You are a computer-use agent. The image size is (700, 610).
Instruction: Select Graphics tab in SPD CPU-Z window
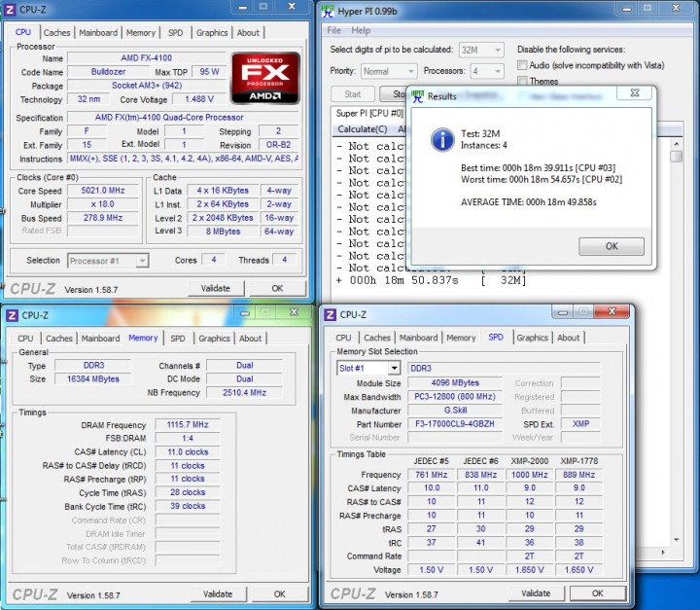pyautogui.click(x=532, y=338)
